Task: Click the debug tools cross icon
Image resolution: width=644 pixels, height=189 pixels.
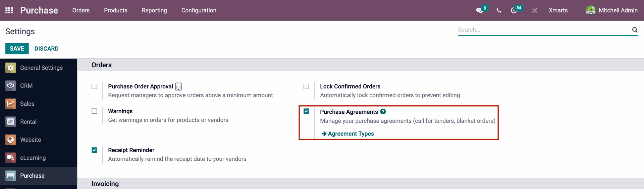Action: pos(535,10)
